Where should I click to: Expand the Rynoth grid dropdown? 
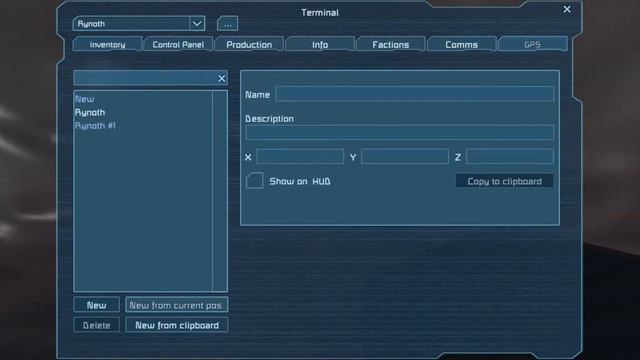tap(197, 24)
